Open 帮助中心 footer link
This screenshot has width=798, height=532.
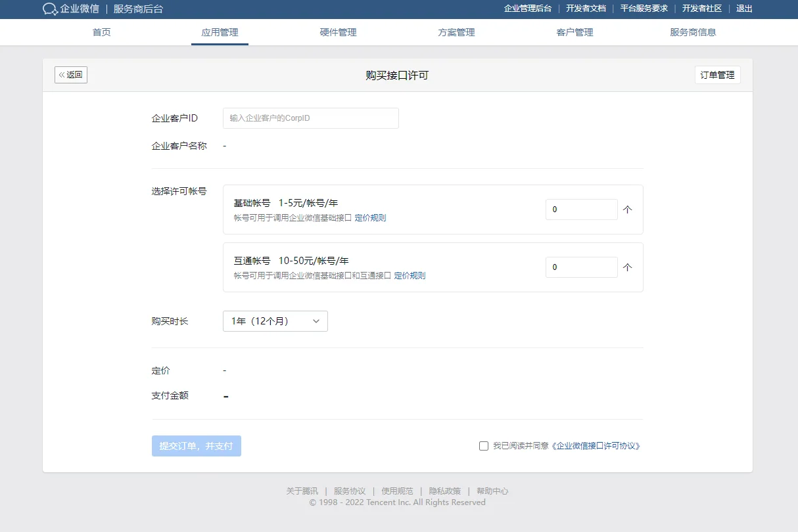492,491
